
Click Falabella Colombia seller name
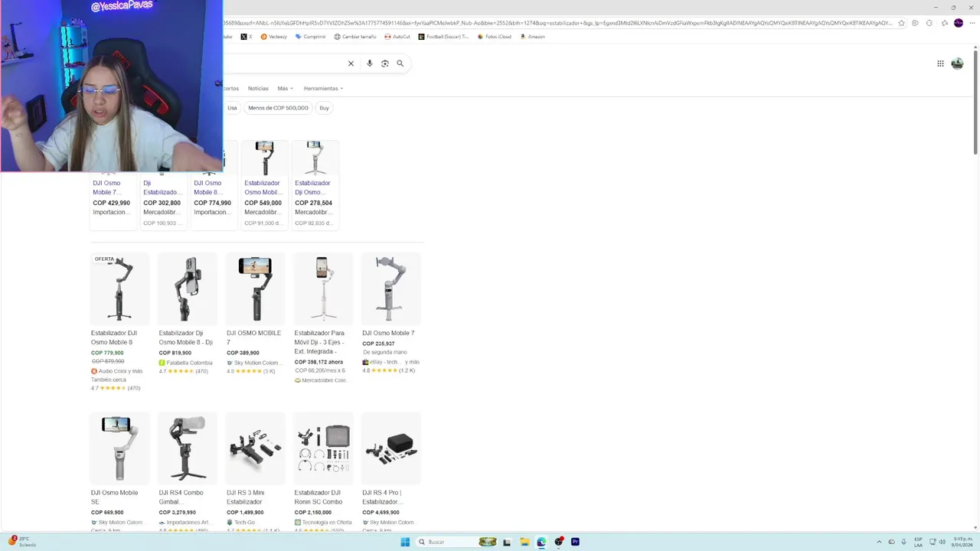(x=190, y=363)
